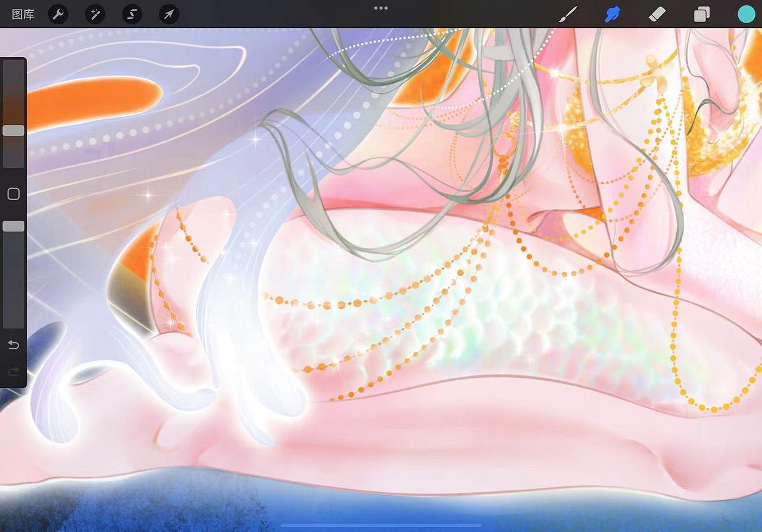Tap the three-dot multitasking menu at top center
Viewport: 762px width, 532px height.
(x=381, y=8)
